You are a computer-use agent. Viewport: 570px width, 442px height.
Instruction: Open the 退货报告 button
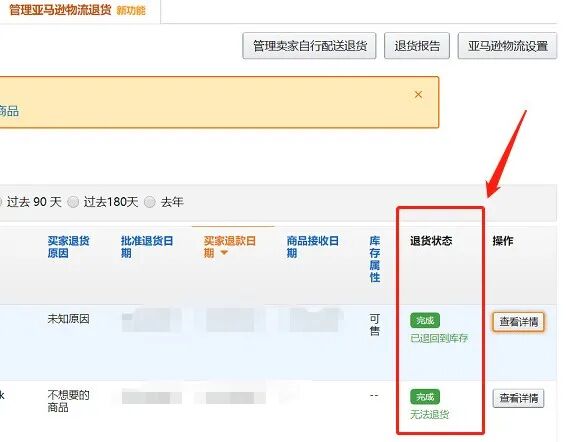pyautogui.click(x=417, y=46)
